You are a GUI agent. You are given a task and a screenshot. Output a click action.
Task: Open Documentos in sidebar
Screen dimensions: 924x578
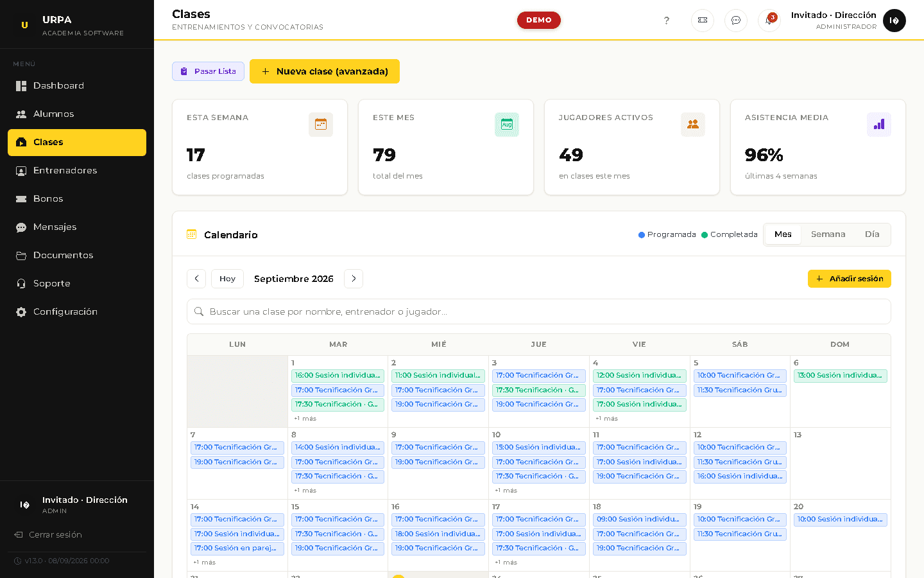coord(77,255)
